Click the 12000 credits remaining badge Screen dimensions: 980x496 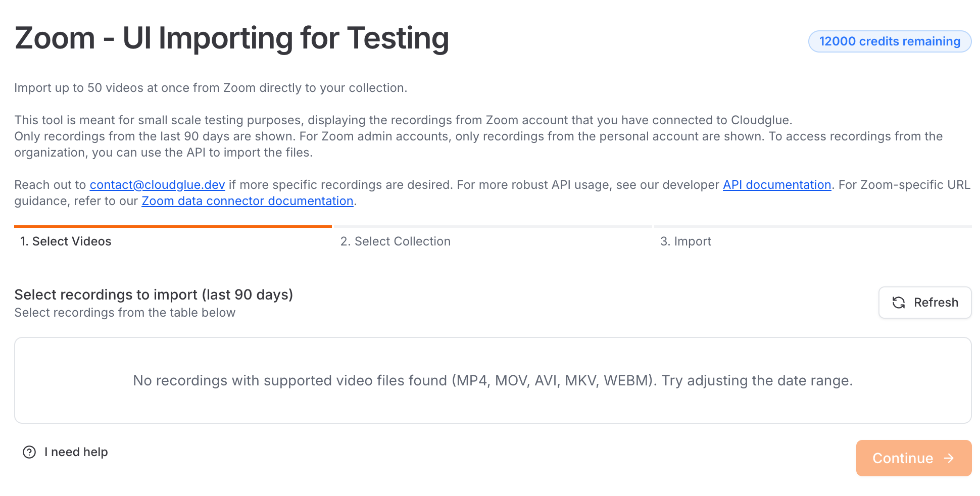(890, 41)
